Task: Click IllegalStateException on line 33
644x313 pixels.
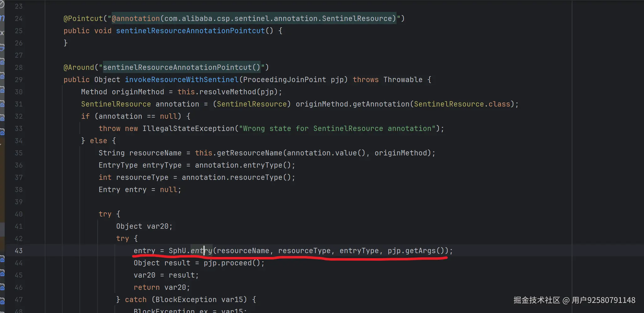Action: 188,128
